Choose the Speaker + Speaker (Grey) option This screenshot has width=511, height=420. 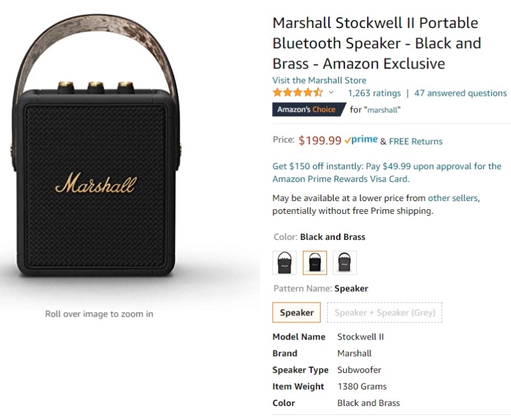coord(385,313)
